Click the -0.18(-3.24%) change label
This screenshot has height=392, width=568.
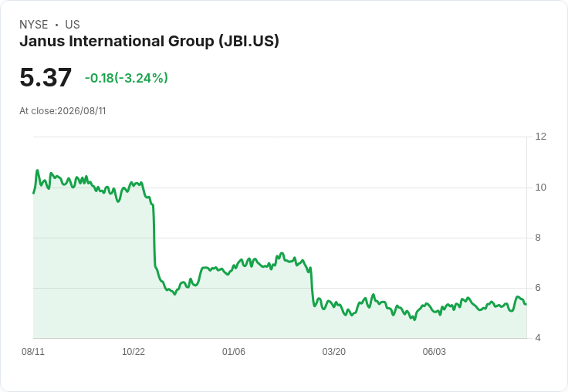point(127,78)
